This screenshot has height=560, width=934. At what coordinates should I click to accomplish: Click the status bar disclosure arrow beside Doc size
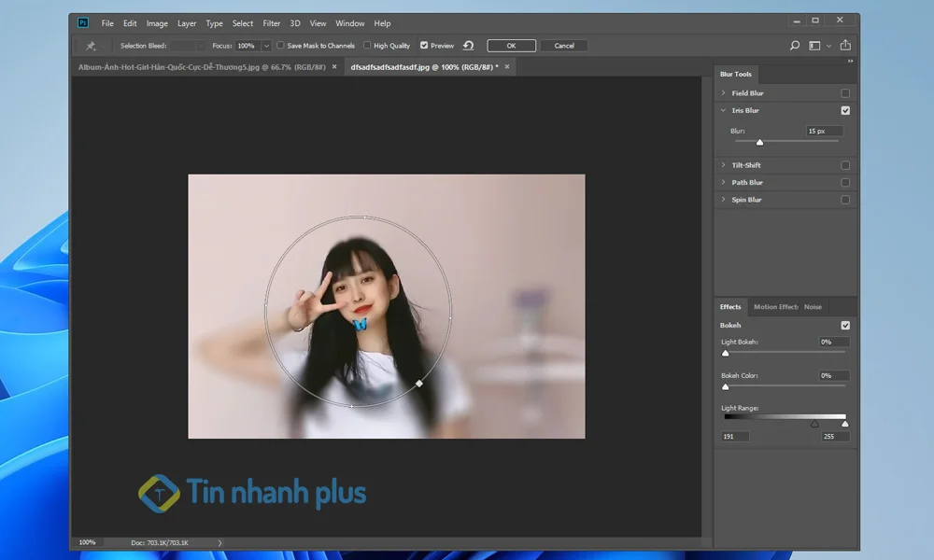[220, 541]
